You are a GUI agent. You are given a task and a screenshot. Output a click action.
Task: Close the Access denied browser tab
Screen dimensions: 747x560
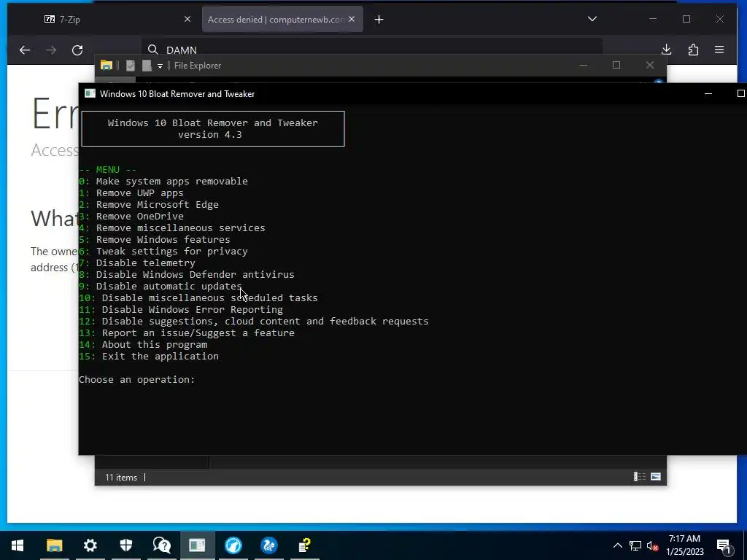(x=352, y=19)
